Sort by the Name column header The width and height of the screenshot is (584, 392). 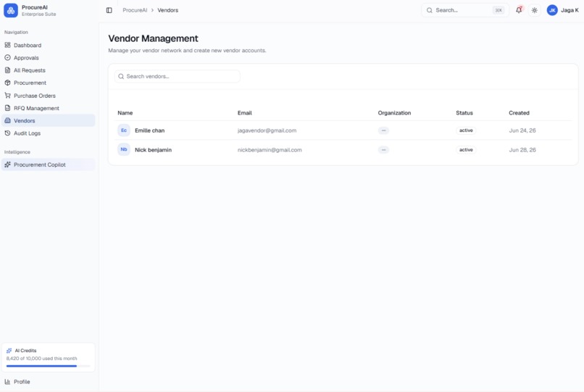tap(125, 113)
